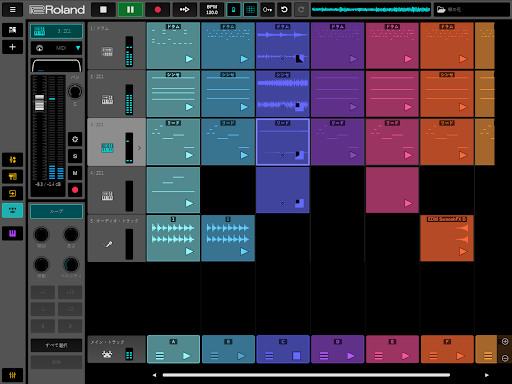Expand the MIDI input dropdown arrow
512x384 pixels.
click(78, 48)
